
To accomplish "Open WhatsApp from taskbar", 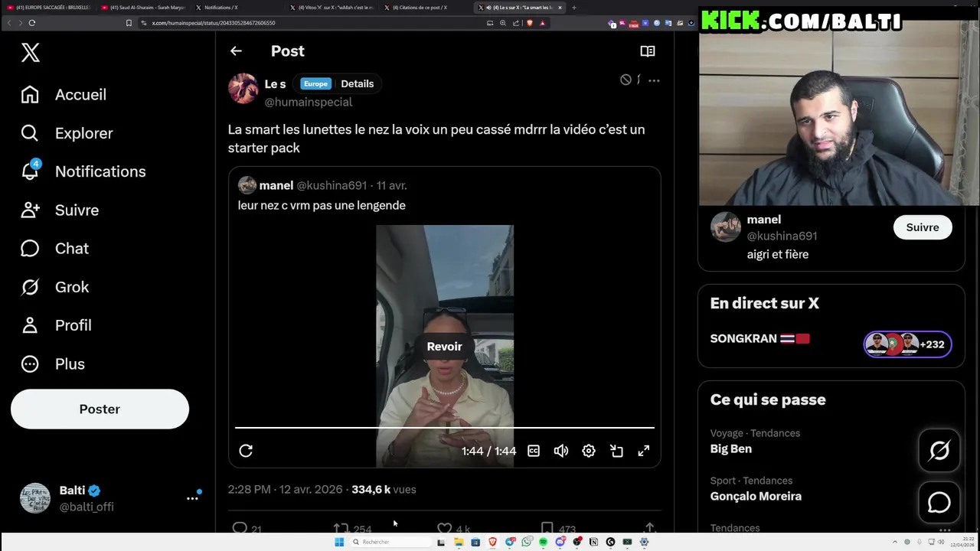I will click(x=526, y=542).
